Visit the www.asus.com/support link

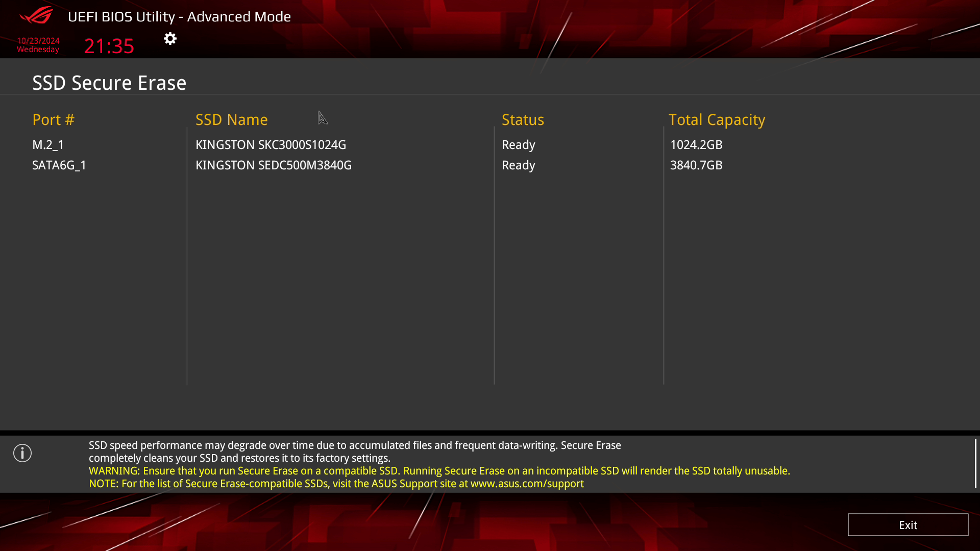[527, 484]
